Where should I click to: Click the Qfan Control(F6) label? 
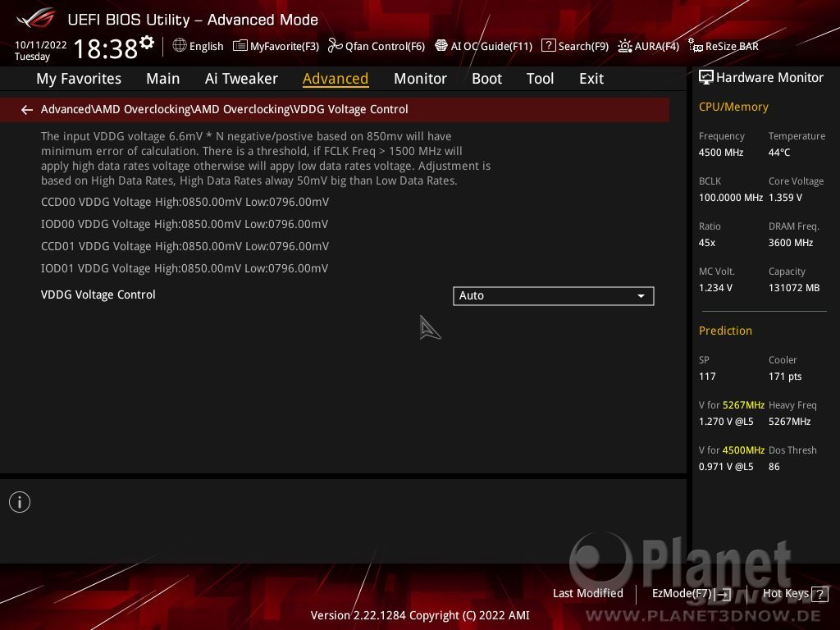pos(385,46)
